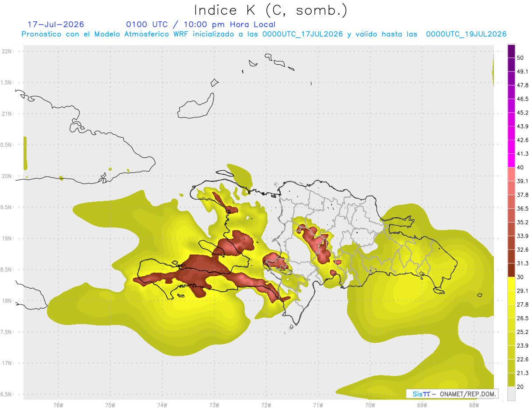Click the '40' value on the color scale
Viewport: 532px width, 411px height.
[521, 168]
